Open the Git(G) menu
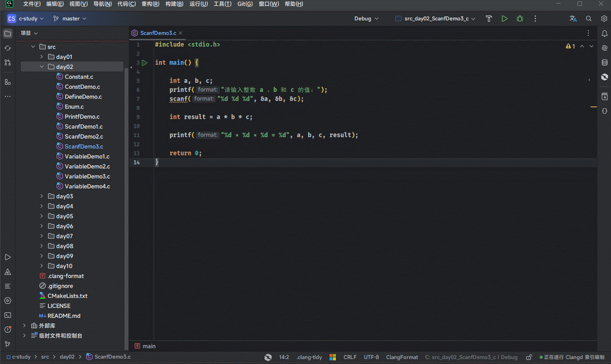Screen dimensions: 611x364 click(x=245, y=4)
